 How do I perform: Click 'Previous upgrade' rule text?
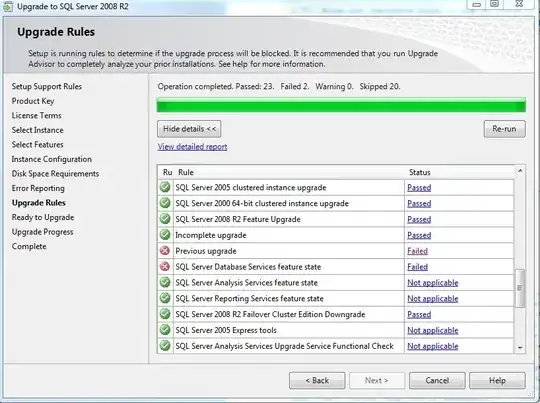click(206, 251)
